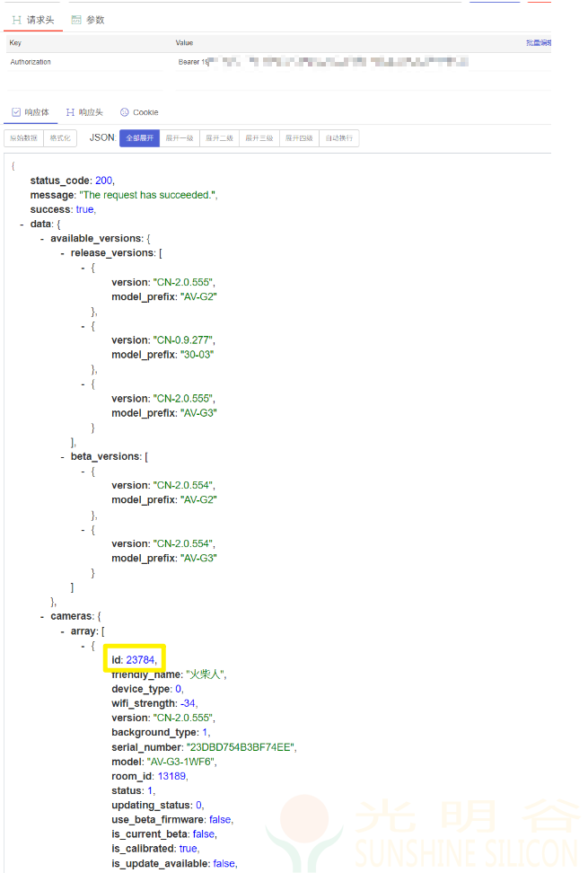Collapse the beta_versions array
The image size is (588, 873).
(63, 456)
